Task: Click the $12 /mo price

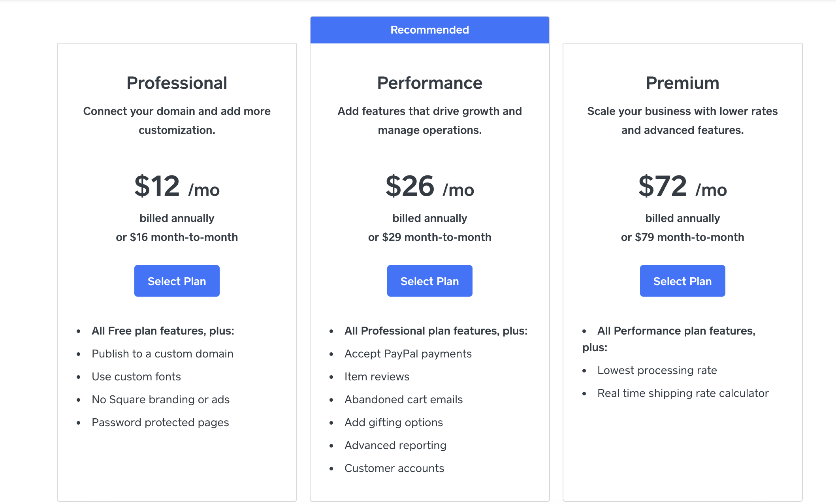Action: 177,186
